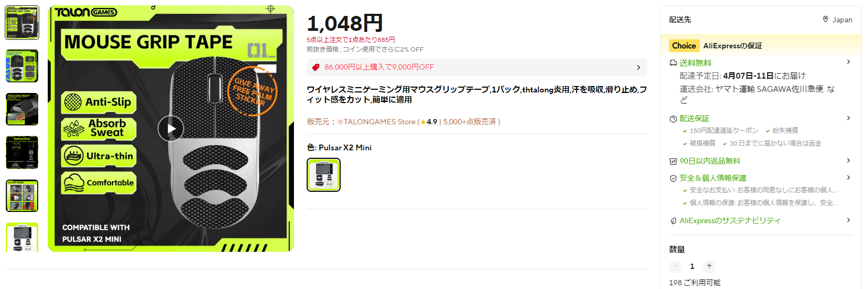868x289 pixels.
Task: Expand the 90-day free returns chevron
Action: (848, 160)
